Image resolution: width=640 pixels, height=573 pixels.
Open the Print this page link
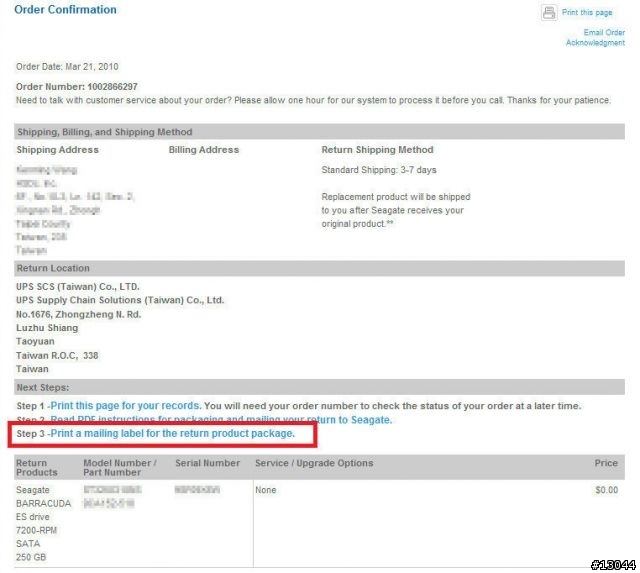(x=587, y=13)
